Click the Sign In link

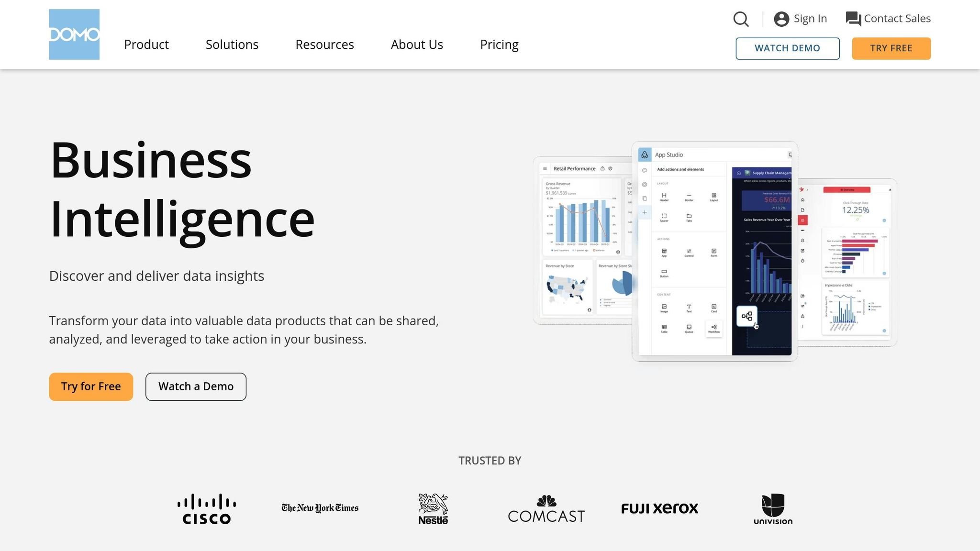point(801,19)
